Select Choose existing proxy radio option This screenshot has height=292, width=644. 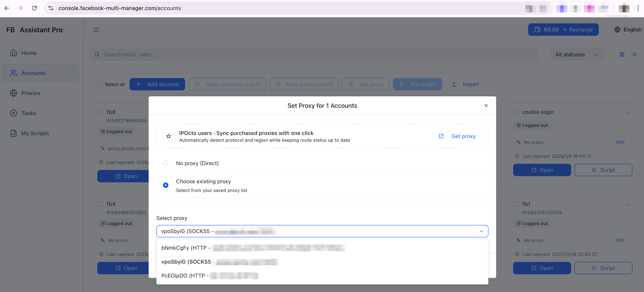[x=165, y=185]
